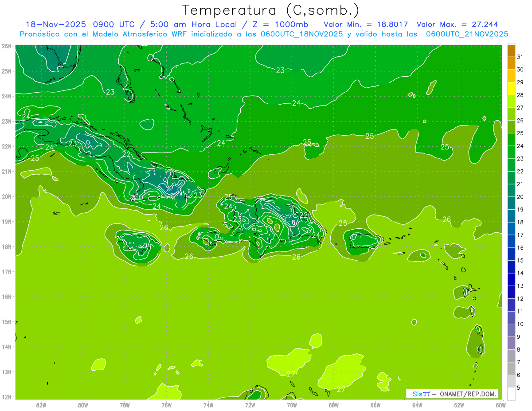The width and height of the screenshot is (532, 411).
Task: Click the latitude label '17N'
Action: pos(7,271)
